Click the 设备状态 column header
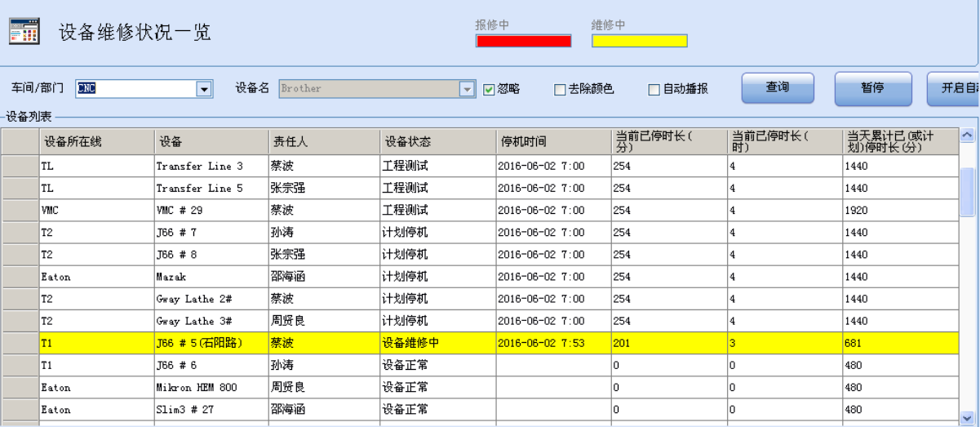The image size is (980, 427). point(437,142)
